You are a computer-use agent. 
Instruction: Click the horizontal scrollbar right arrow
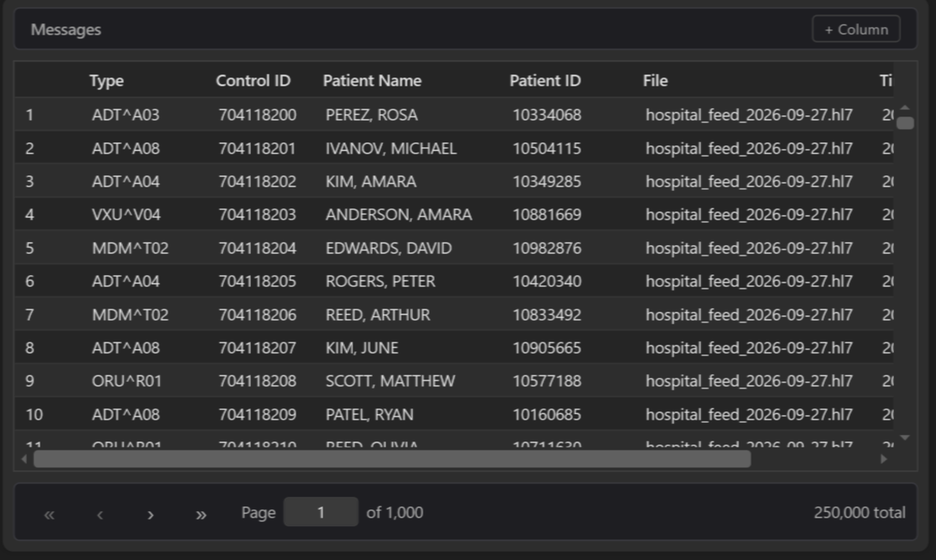coord(883,459)
